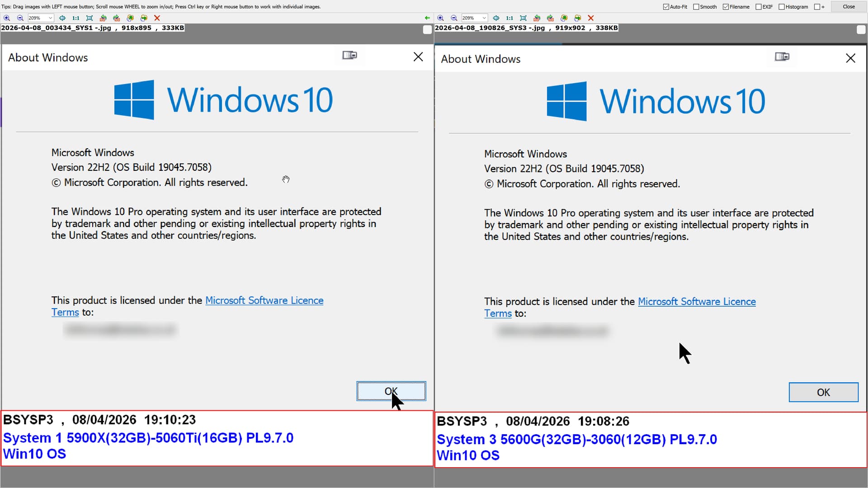The height and width of the screenshot is (488, 868).
Task: Copy right SYS3 image to folder
Action: 564,18
